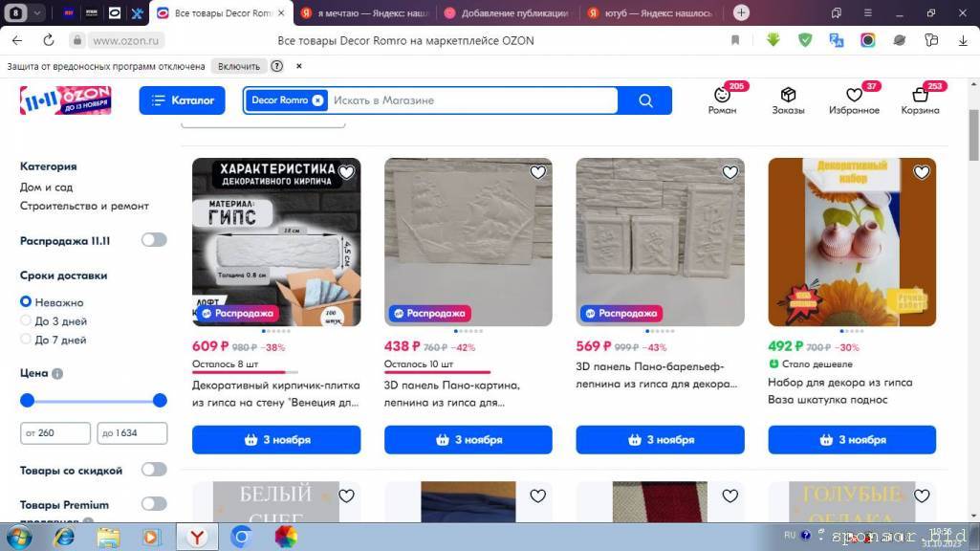Favorite the Набор для декора vase product

tap(922, 172)
